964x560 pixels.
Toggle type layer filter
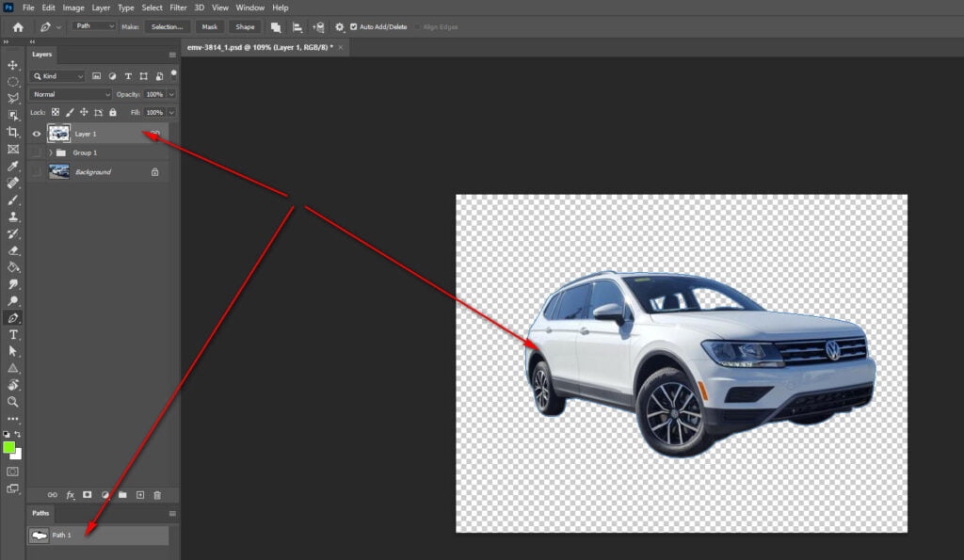(128, 76)
